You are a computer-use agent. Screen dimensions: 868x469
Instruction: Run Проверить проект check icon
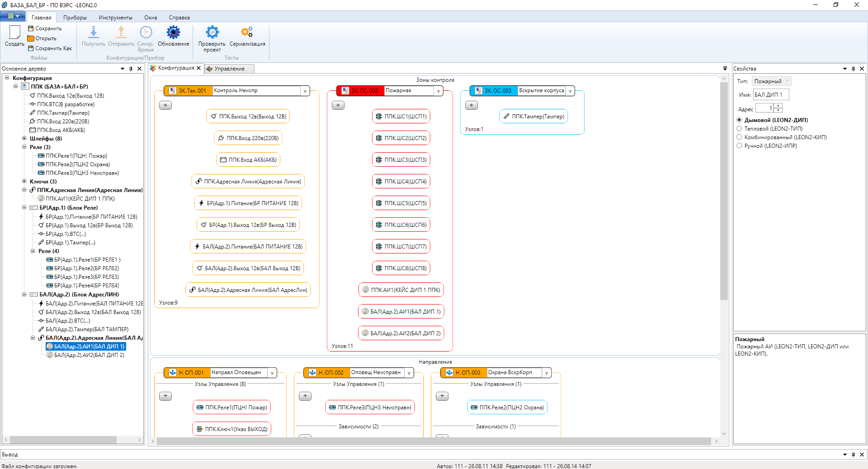(212, 32)
